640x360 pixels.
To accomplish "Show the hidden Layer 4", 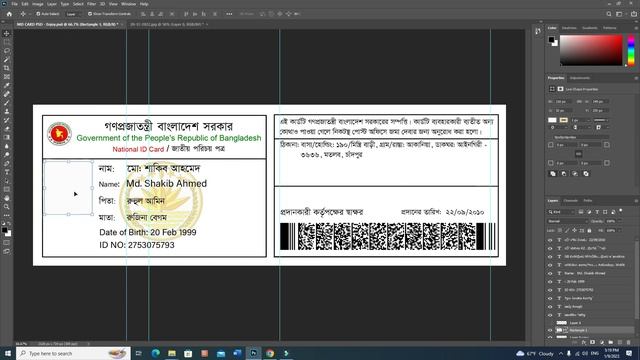I will tap(550, 323).
